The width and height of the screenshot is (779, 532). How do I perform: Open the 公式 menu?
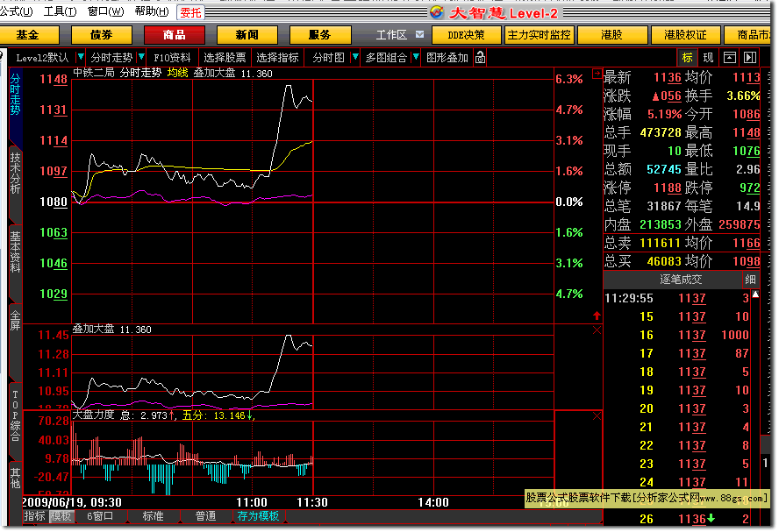[x=17, y=11]
